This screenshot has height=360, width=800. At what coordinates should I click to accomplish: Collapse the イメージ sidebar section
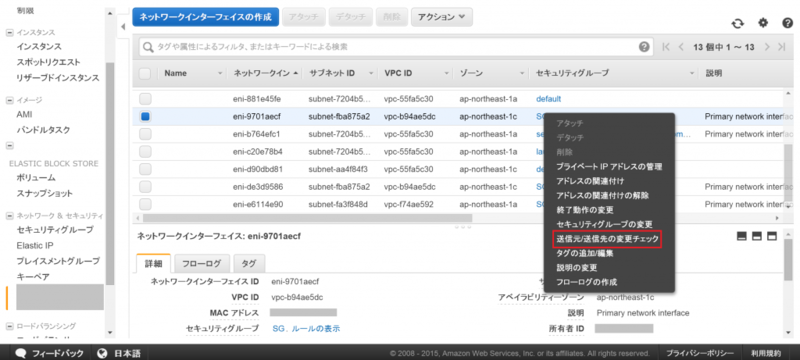tap(9, 100)
